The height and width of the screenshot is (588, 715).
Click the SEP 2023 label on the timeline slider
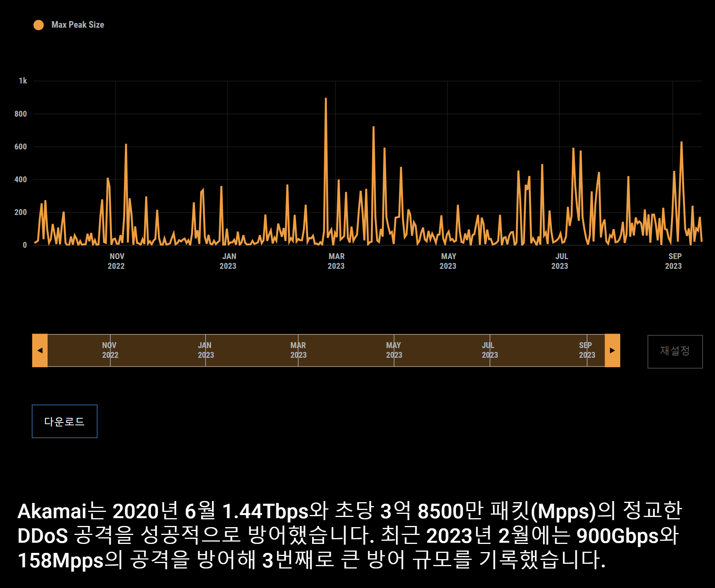[586, 350]
